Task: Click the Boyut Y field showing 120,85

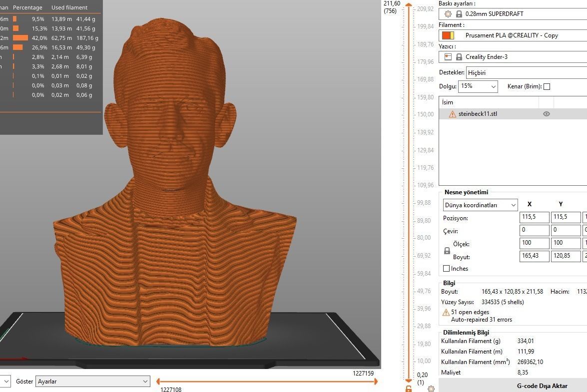Action: tap(566, 256)
